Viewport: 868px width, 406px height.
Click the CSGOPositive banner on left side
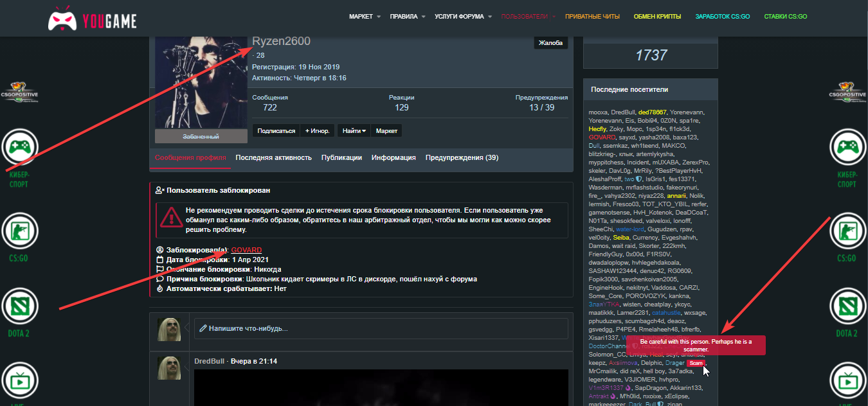21,93
